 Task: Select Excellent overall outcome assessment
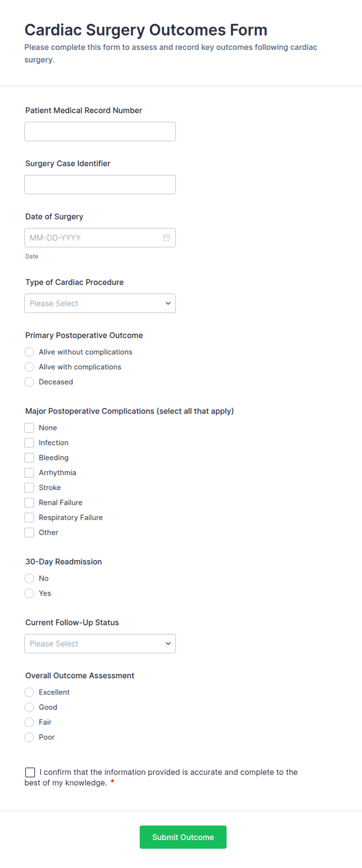[x=29, y=692]
